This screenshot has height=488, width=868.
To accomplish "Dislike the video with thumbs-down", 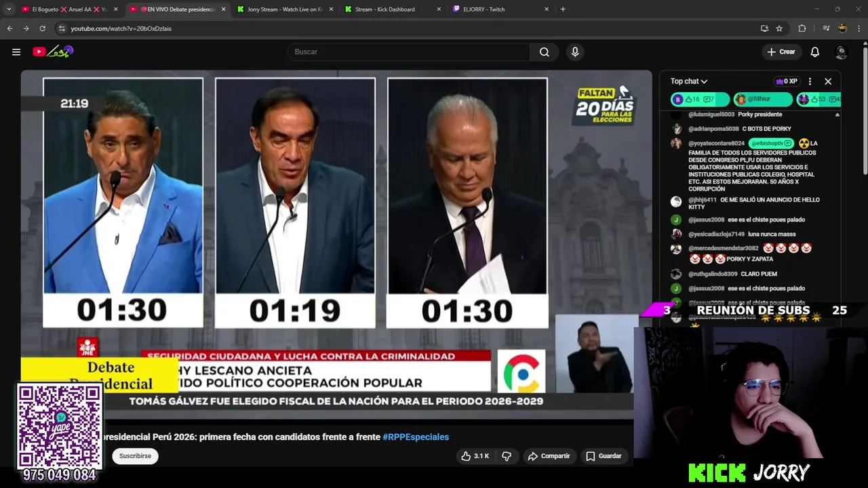I will coord(507,456).
